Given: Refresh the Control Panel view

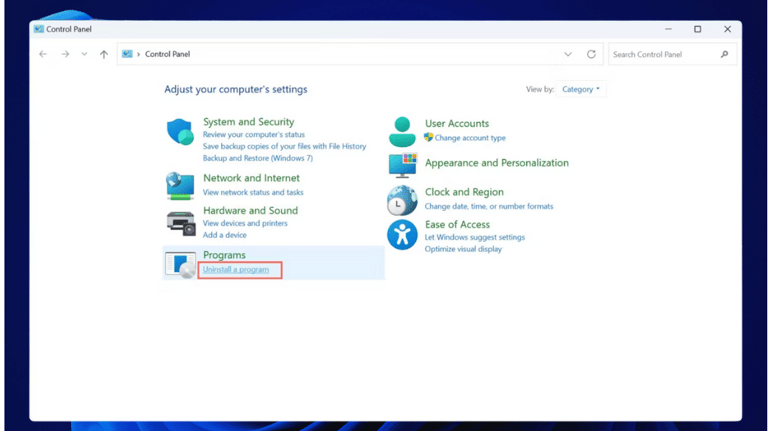Looking at the screenshot, I should coord(591,54).
